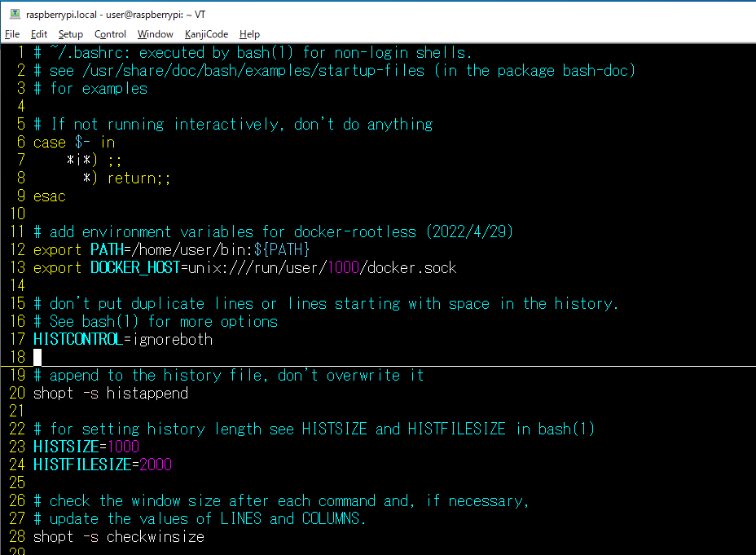Click the 'esac' keyword
This screenshot has width=756, height=555.
point(49,196)
